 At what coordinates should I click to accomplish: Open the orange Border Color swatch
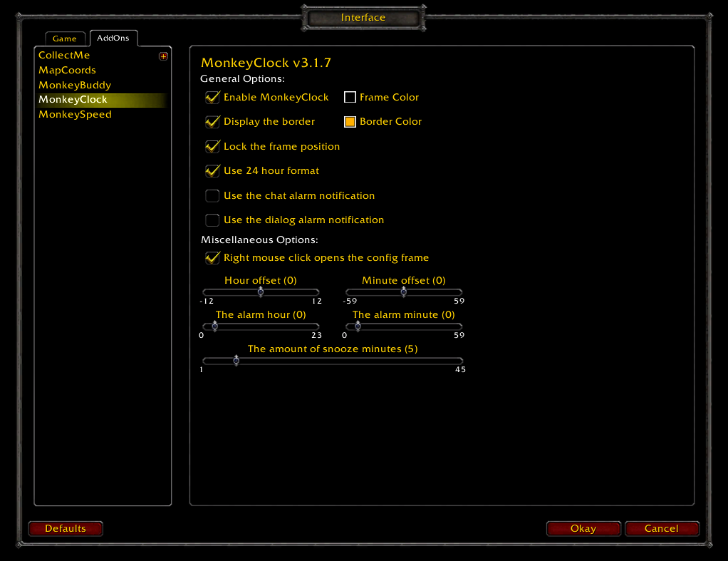pos(350,122)
